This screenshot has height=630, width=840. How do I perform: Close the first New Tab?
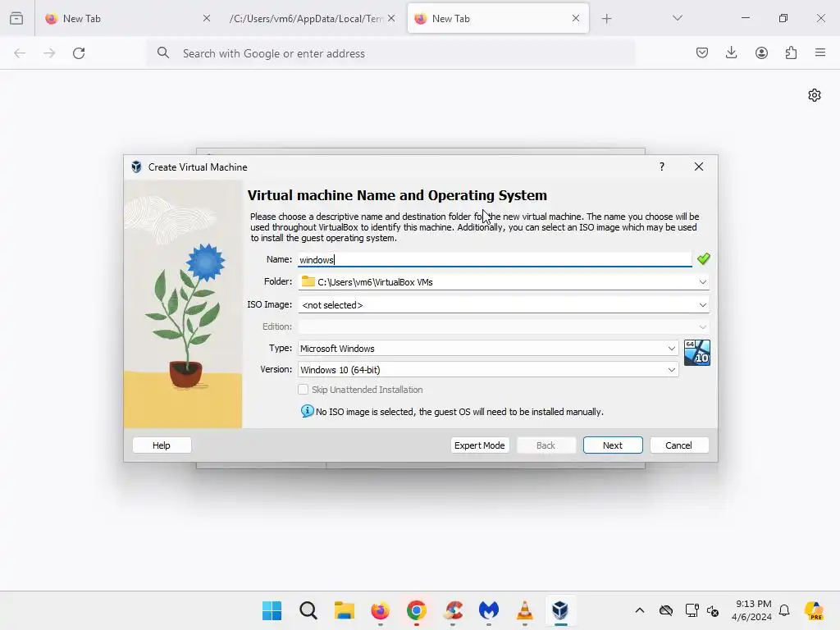(207, 18)
